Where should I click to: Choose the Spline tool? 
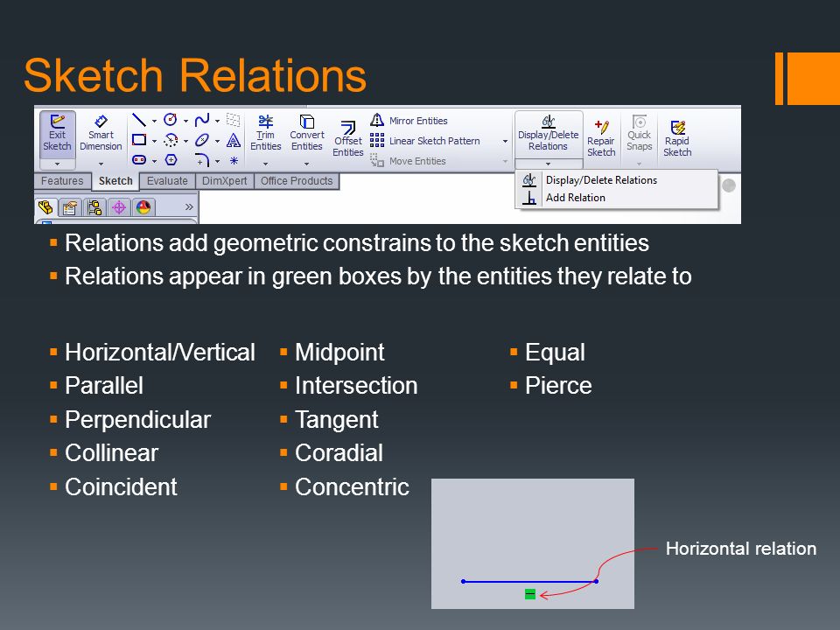[202, 120]
